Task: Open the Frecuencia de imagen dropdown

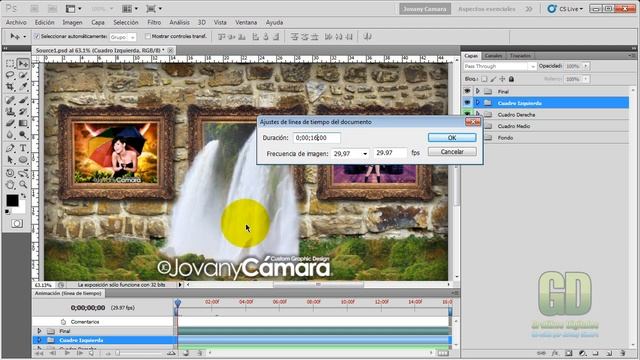Action: click(364, 153)
